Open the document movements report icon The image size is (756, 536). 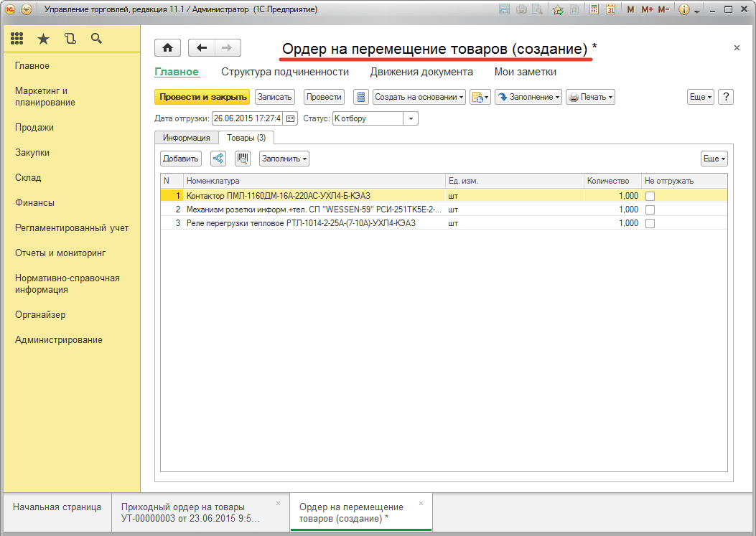[x=361, y=97]
